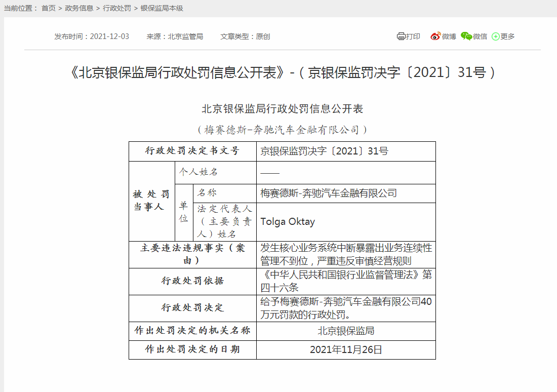
Task: Click the penalty decision cell mentioning 40万元罚款
Action: pos(346,308)
